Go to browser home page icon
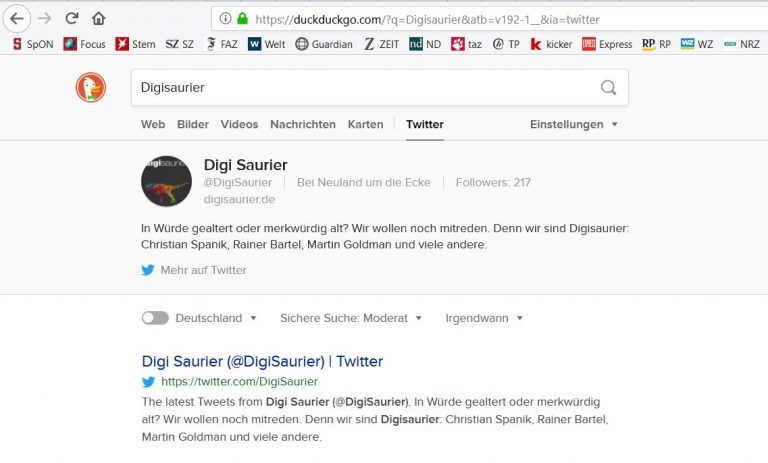 [98, 18]
